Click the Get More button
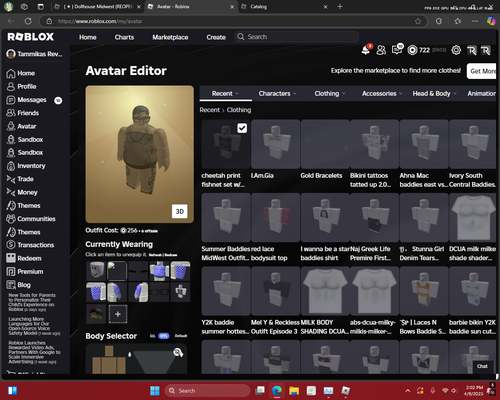Image resolution: width=500 pixels, height=400 pixels. pyautogui.click(x=482, y=71)
